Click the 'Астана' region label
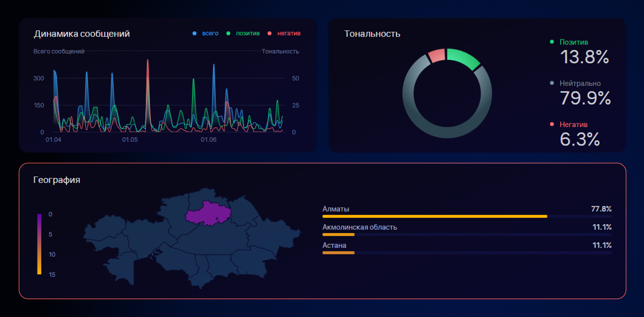 [x=334, y=245]
